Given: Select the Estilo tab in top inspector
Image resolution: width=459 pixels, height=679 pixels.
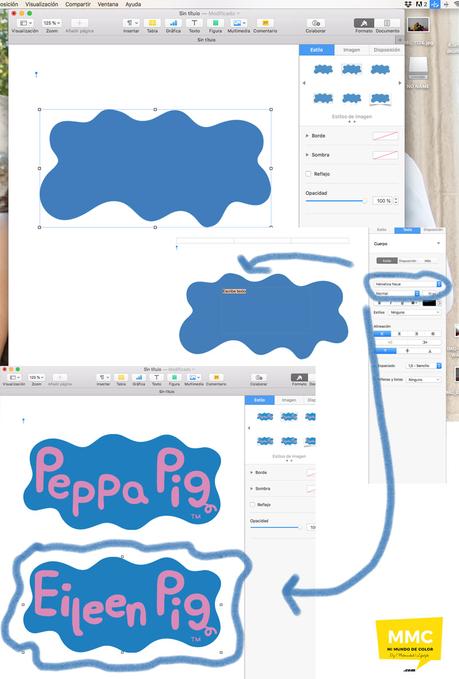Looking at the screenshot, I should point(317,50).
